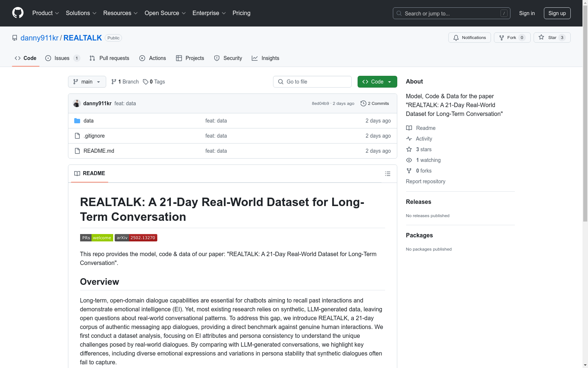Expand the main branch dropdown

tap(87, 82)
